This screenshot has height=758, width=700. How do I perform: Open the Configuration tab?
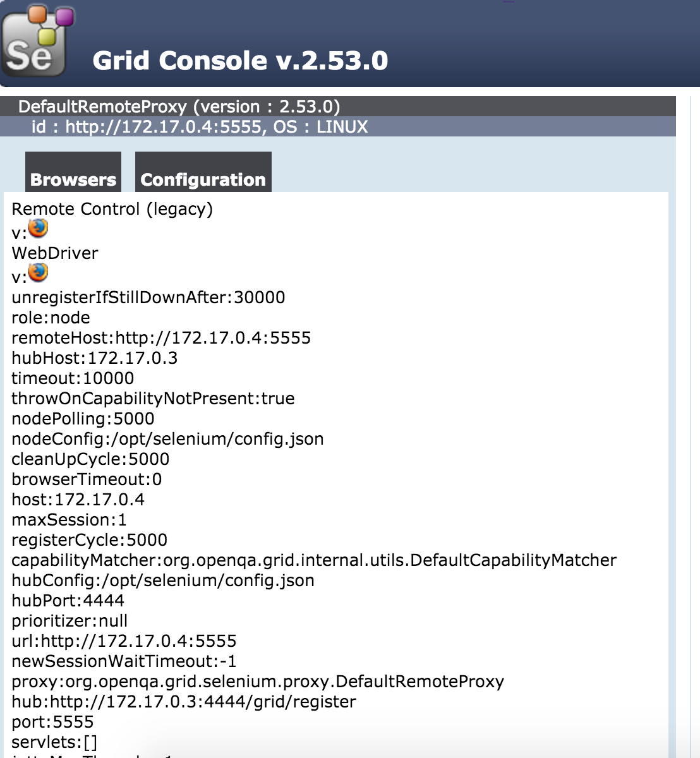coord(203,172)
